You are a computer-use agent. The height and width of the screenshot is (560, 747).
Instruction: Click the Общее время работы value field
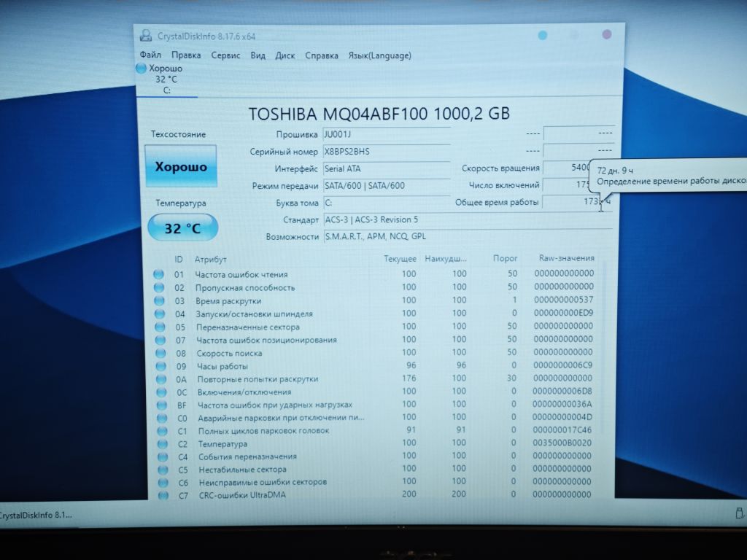tap(577, 202)
